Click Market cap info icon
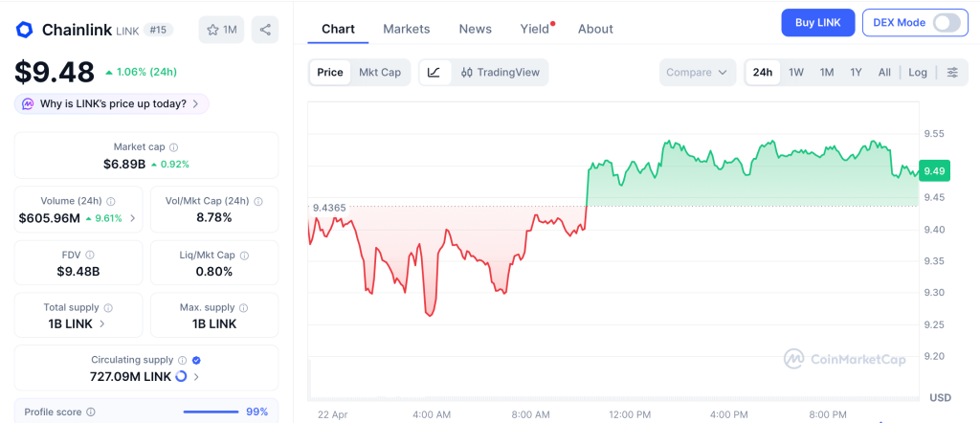980x423 pixels. [x=173, y=147]
